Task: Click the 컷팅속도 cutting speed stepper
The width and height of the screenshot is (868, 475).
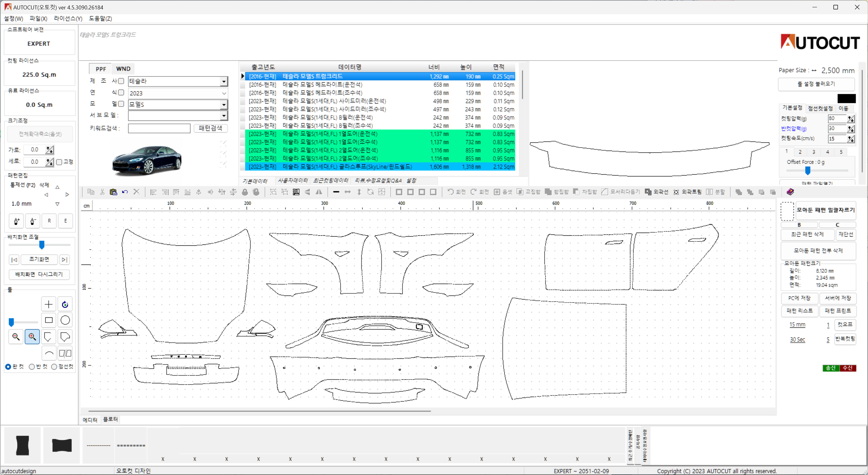Action: [851, 139]
